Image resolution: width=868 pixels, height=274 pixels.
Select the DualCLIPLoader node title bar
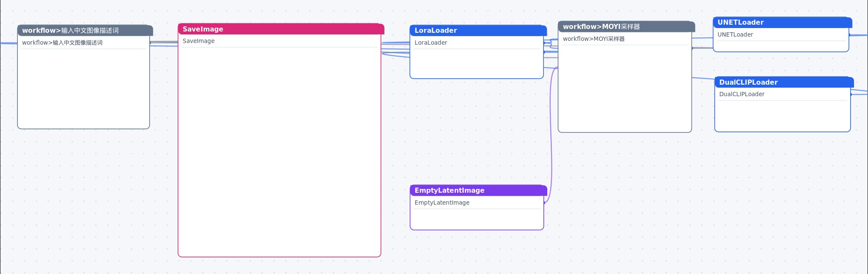click(x=784, y=82)
